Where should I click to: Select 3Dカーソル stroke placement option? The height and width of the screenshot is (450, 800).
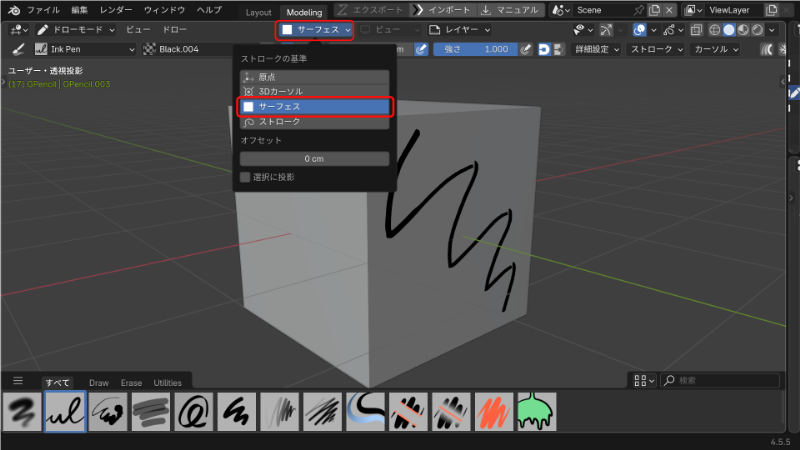[314, 91]
